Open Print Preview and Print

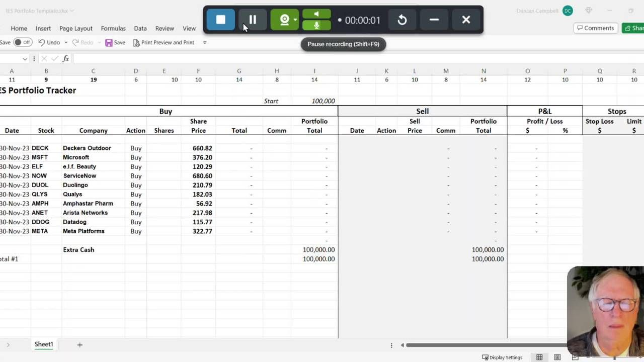click(164, 43)
